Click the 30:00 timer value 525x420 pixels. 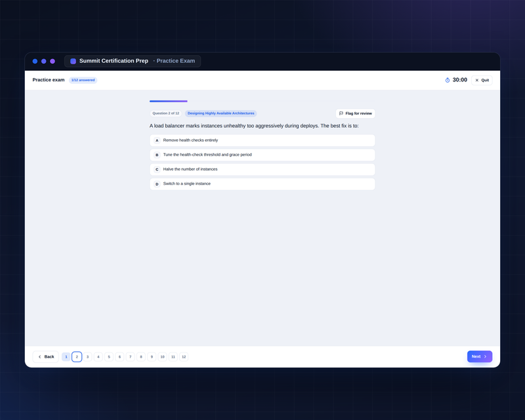point(460,80)
